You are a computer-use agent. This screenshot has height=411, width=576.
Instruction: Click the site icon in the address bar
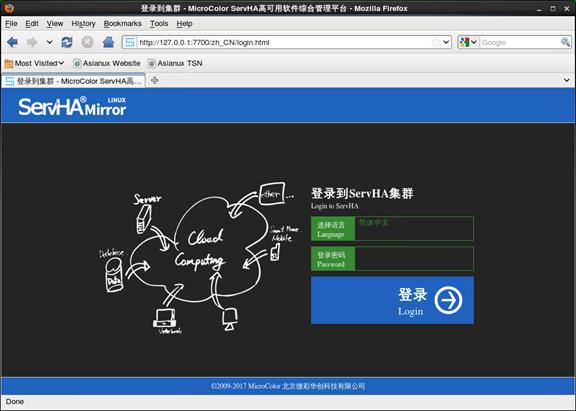(x=130, y=42)
